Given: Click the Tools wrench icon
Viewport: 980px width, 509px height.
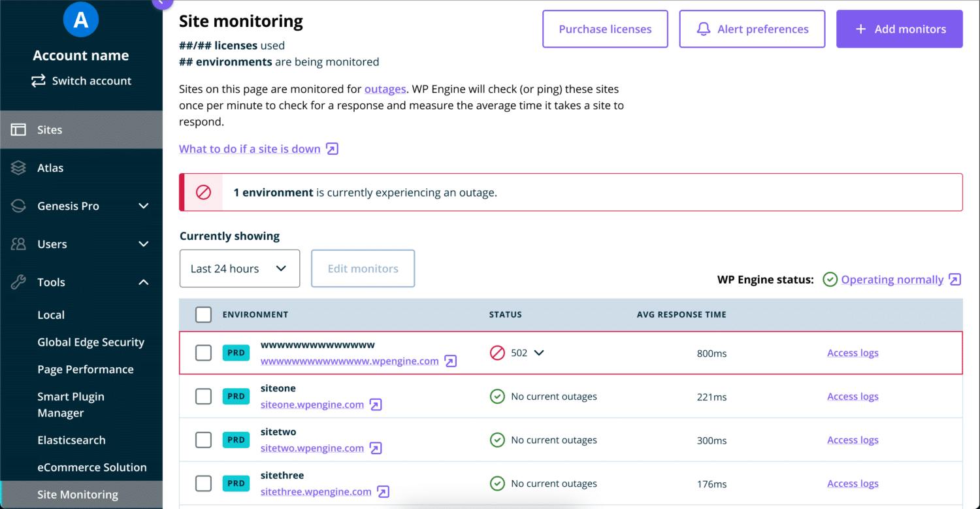Looking at the screenshot, I should tap(18, 282).
